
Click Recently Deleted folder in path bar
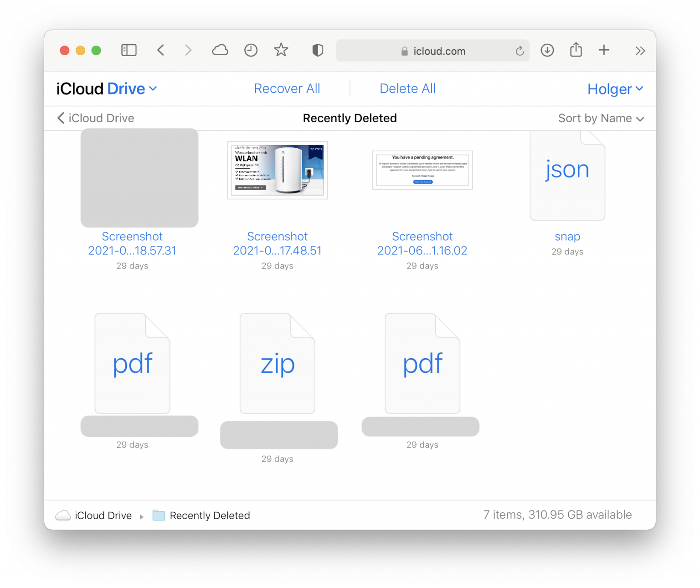(210, 516)
